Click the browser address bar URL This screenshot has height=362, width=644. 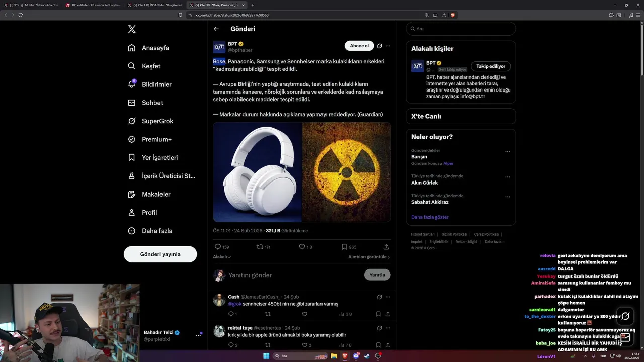tap(232, 15)
